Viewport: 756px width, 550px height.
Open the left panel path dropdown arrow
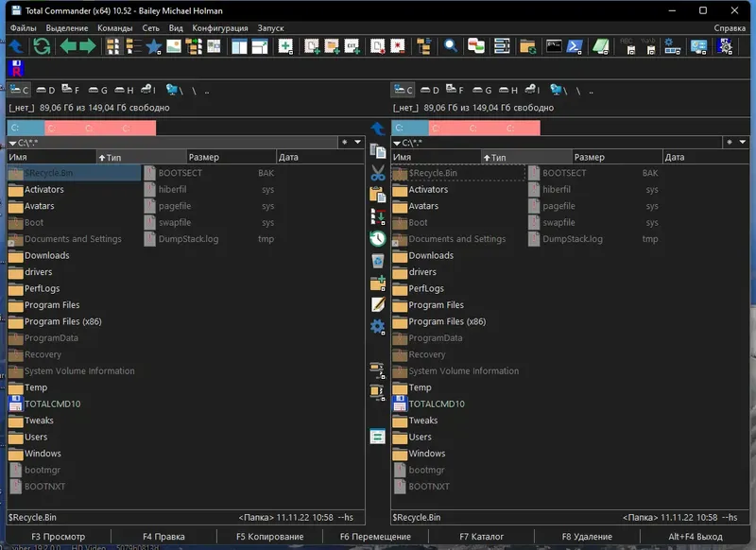[x=357, y=140]
